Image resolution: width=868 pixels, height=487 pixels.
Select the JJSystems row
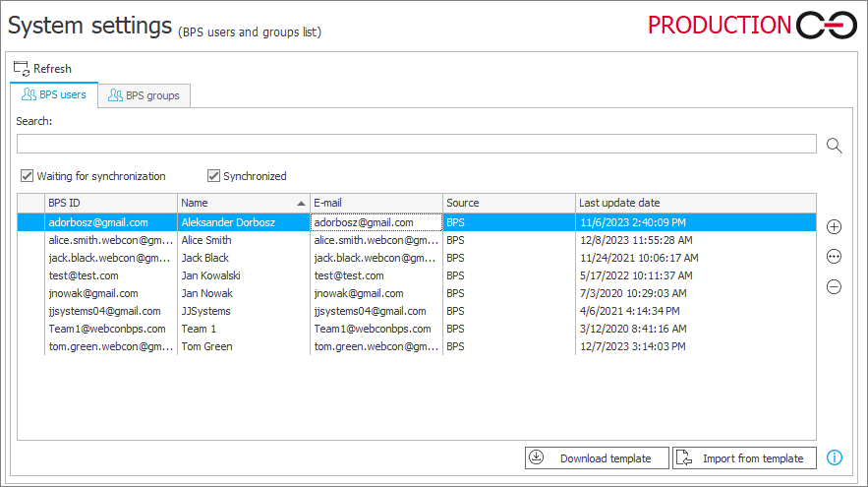pyautogui.click(x=416, y=311)
